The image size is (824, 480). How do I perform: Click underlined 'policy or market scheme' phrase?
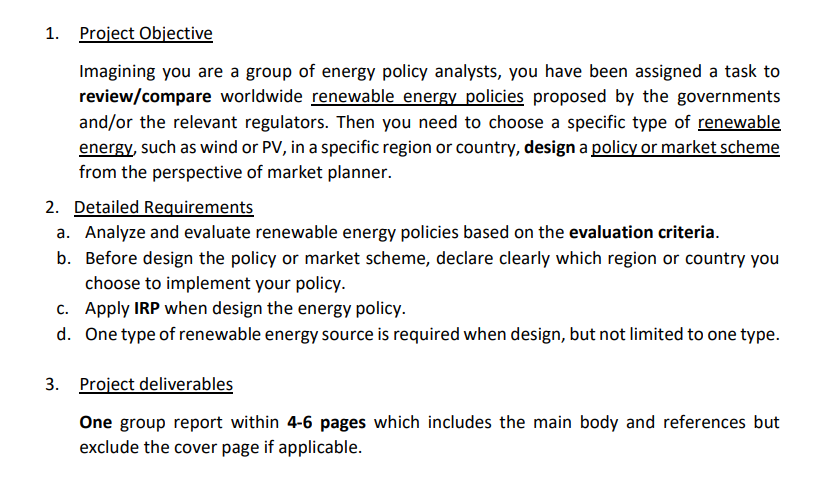tap(685, 147)
